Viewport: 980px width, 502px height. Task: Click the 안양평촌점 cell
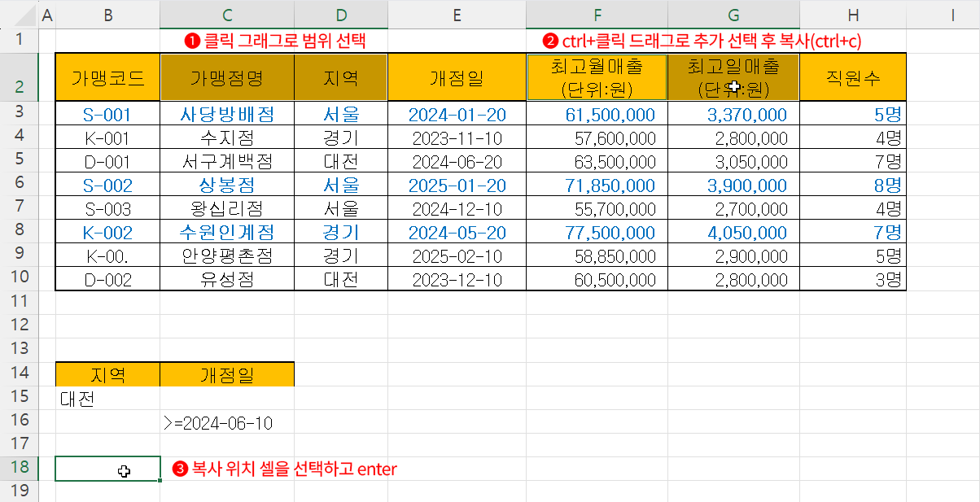pyautogui.click(x=227, y=255)
